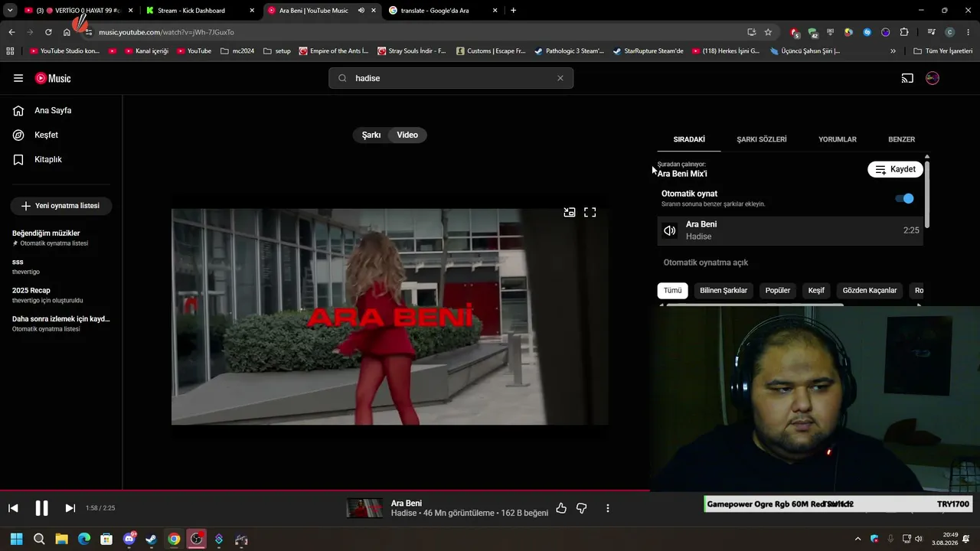
Task: Reload the current page
Action: [48, 32]
